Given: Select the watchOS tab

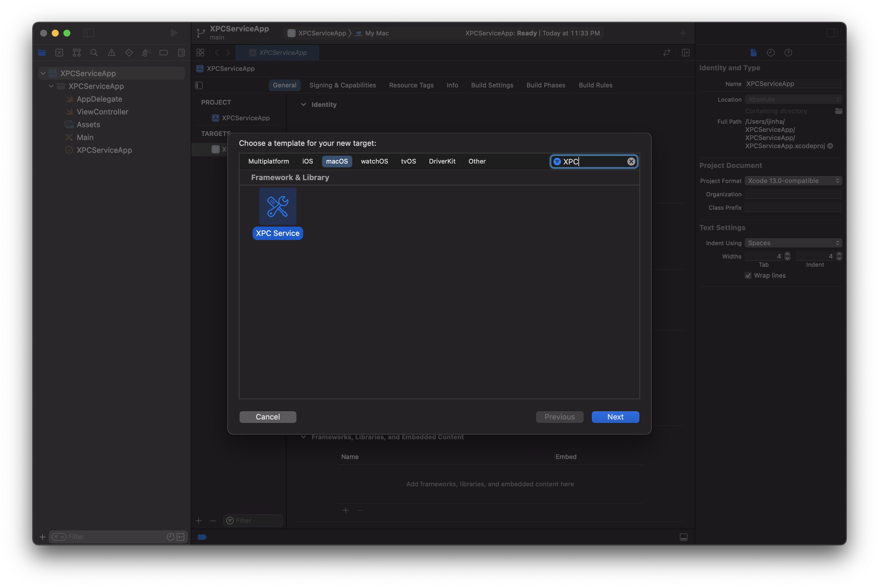Looking at the screenshot, I should (x=374, y=161).
